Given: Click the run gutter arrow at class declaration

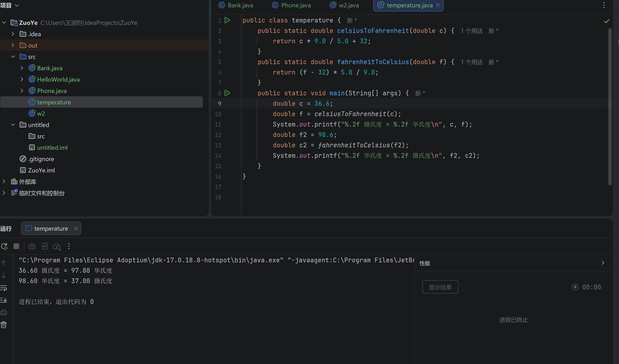Looking at the screenshot, I should pos(227,20).
